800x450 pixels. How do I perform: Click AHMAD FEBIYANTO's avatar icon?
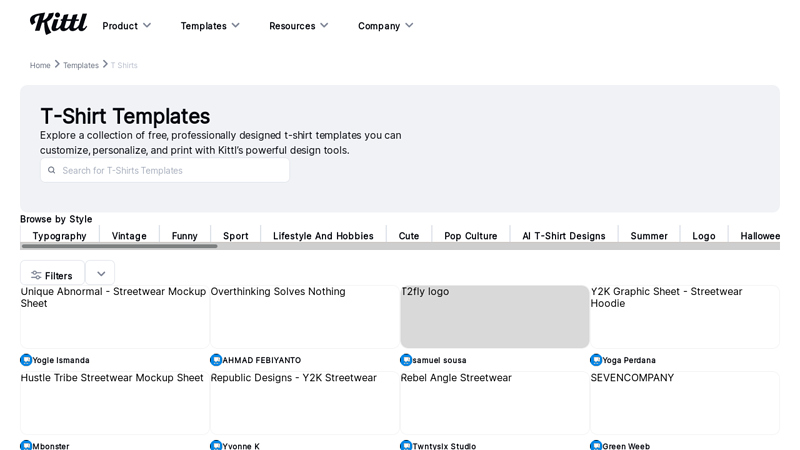tap(216, 360)
